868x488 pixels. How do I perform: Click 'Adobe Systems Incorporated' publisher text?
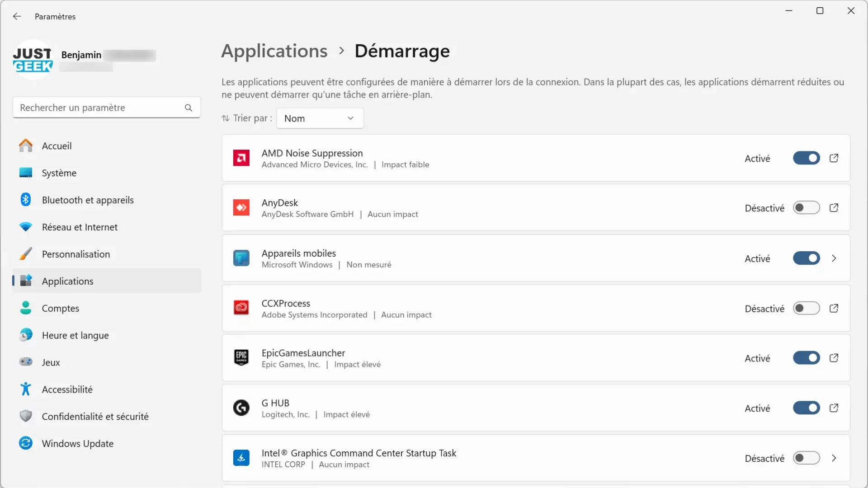tap(314, 315)
